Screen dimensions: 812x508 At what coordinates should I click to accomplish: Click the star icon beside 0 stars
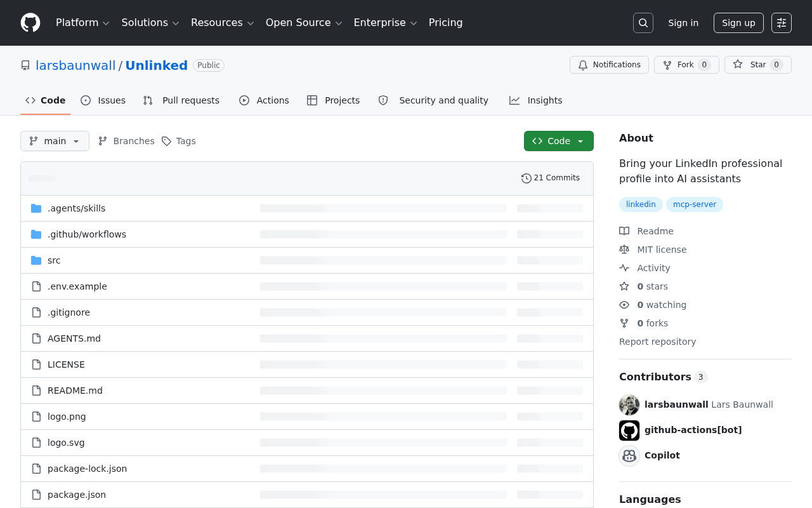click(x=624, y=286)
